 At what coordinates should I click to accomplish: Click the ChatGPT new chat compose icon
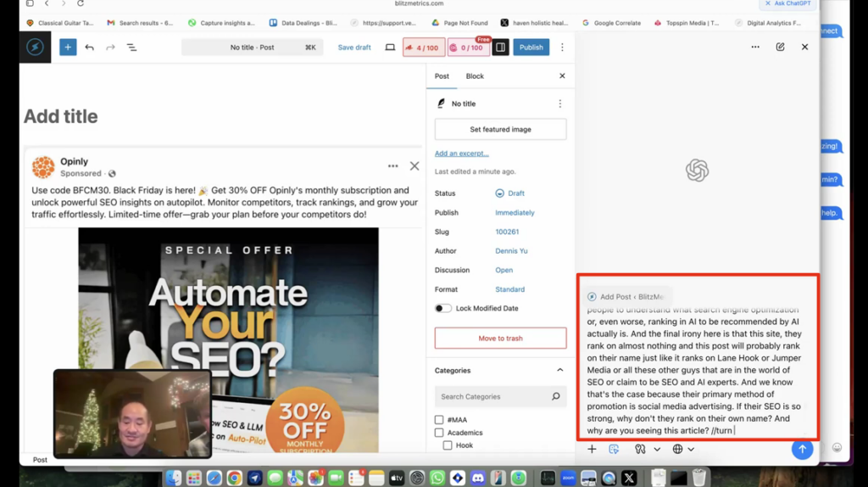click(x=780, y=48)
